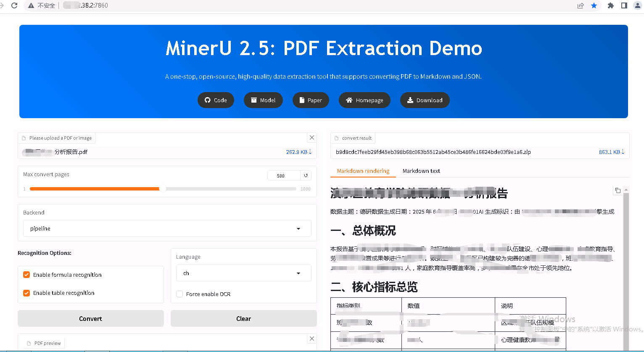Image resolution: width=644 pixels, height=352 pixels.
Task: Reset Max convert pages with the reset icon
Action: coord(306,175)
